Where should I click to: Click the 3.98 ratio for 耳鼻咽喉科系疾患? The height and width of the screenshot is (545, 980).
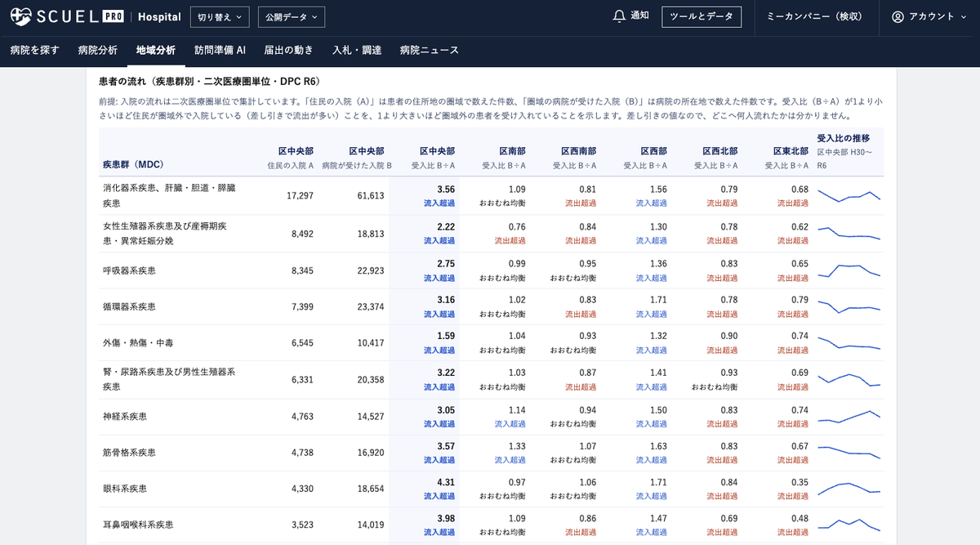click(x=445, y=519)
